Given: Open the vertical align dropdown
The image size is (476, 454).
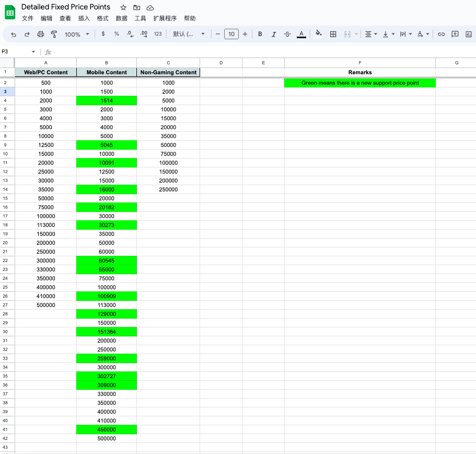Looking at the screenshot, I should [388, 34].
